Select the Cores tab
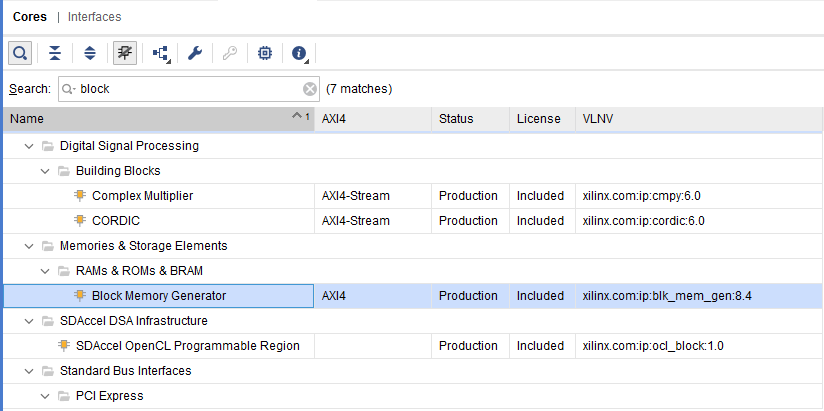 point(30,17)
